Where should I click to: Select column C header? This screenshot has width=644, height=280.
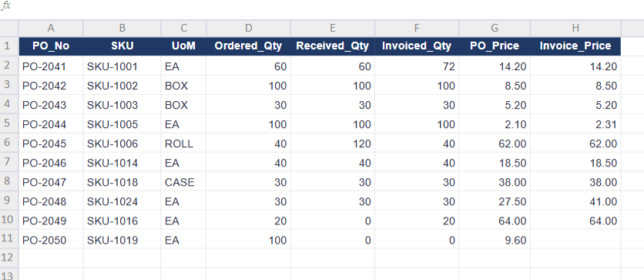tap(183, 28)
